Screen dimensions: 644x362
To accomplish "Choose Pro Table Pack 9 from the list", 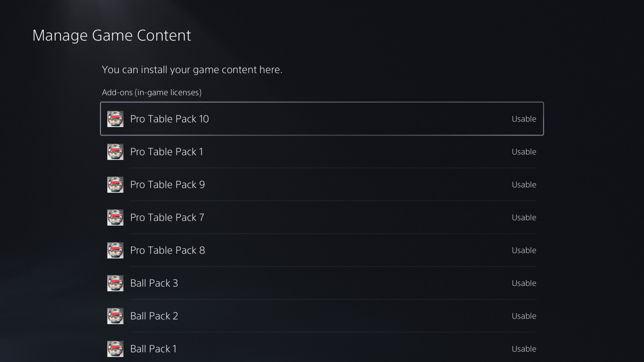I will [168, 185].
